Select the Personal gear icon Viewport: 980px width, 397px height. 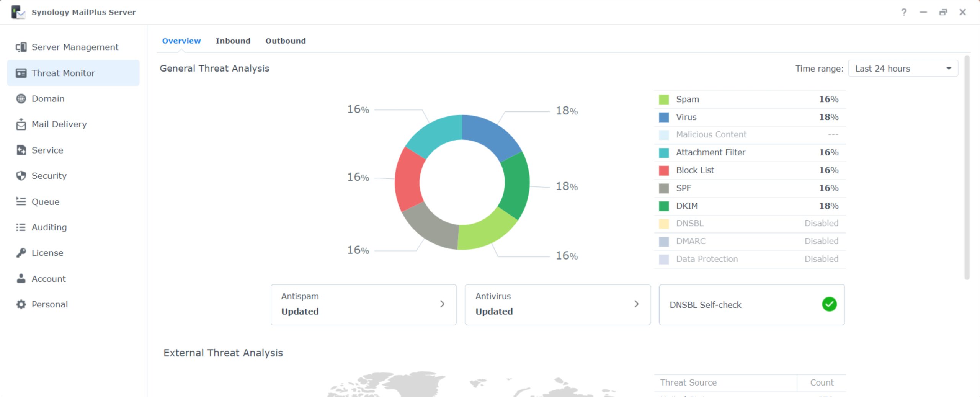[x=21, y=304]
